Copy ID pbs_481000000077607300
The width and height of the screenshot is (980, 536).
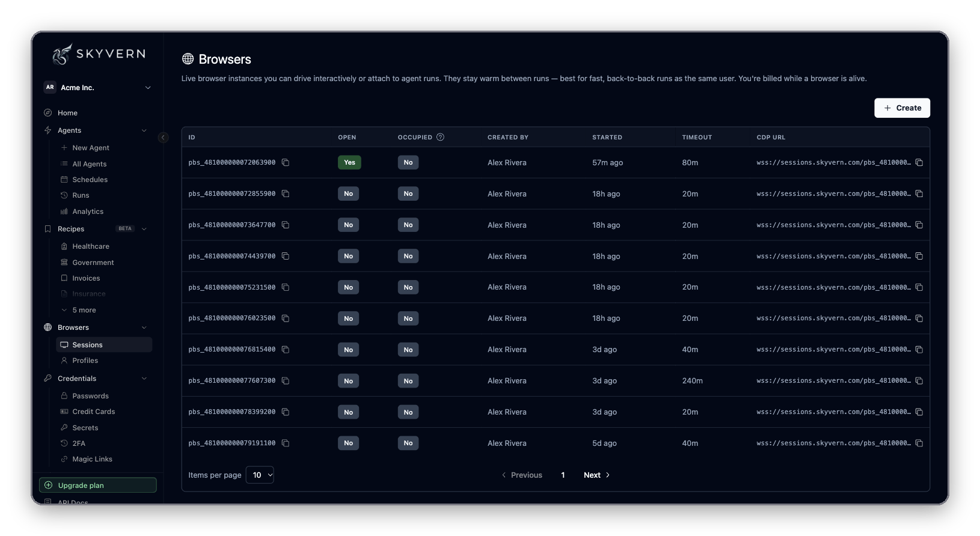pyautogui.click(x=286, y=381)
